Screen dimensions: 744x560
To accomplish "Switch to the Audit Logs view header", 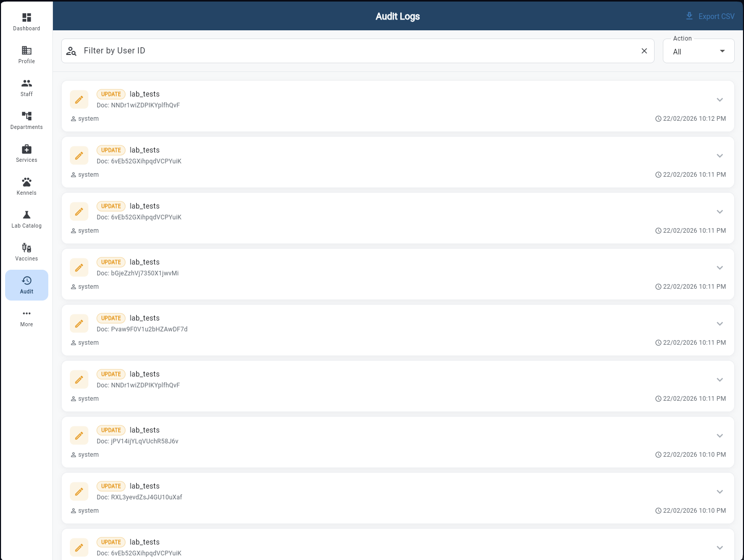I will [397, 16].
